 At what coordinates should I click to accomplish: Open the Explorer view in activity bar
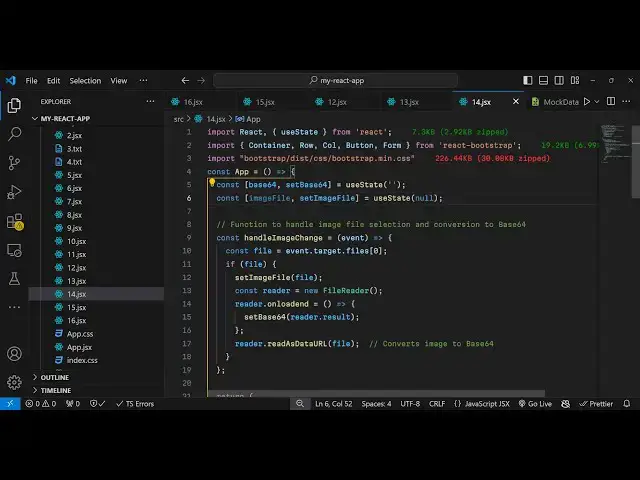pyautogui.click(x=14, y=105)
